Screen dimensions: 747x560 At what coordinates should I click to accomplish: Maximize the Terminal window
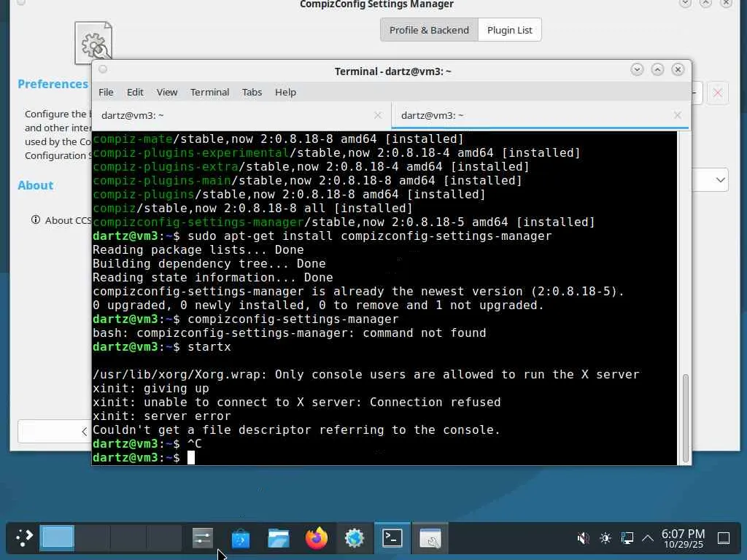[x=657, y=69]
